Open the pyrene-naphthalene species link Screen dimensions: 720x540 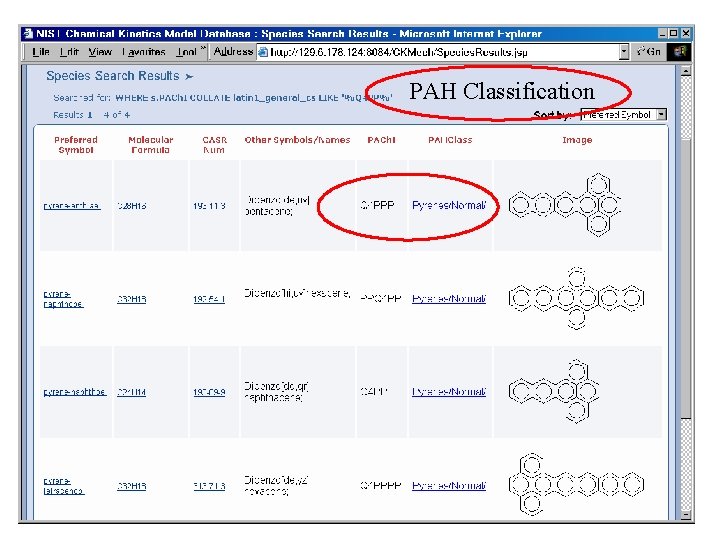75,392
